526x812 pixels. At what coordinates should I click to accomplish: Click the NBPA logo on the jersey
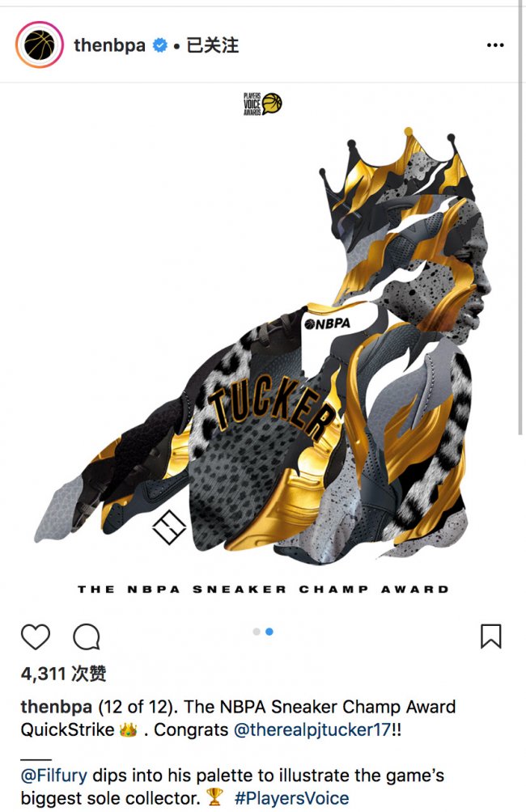coord(328,324)
